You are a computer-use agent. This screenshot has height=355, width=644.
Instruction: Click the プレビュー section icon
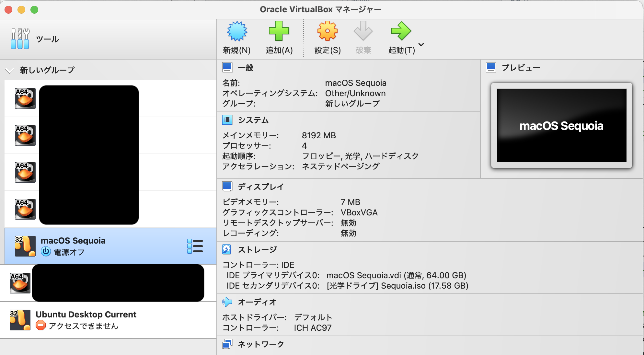491,67
